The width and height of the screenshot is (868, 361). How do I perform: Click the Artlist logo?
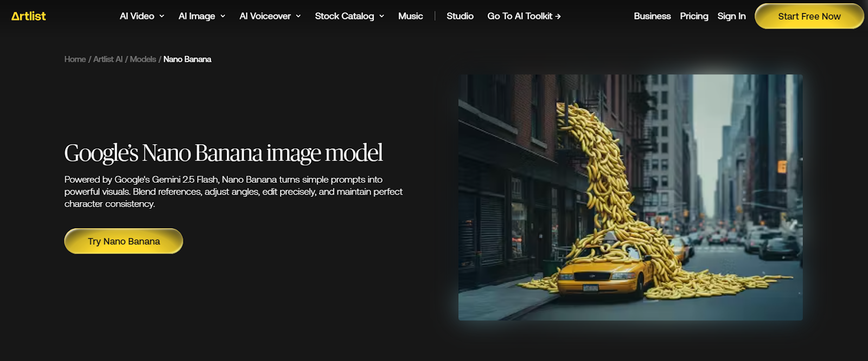[x=29, y=16]
